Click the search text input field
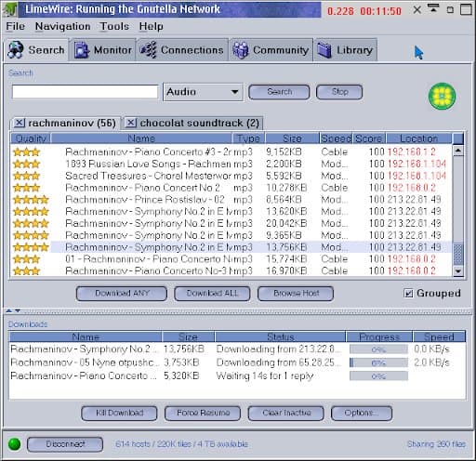This screenshot has height=461, width=476. tap(85, 92)
